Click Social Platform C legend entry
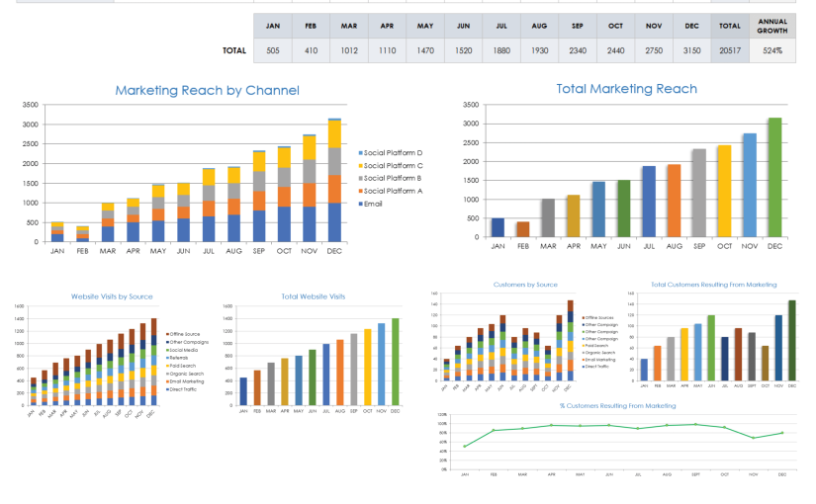 (x=391, y=165)
